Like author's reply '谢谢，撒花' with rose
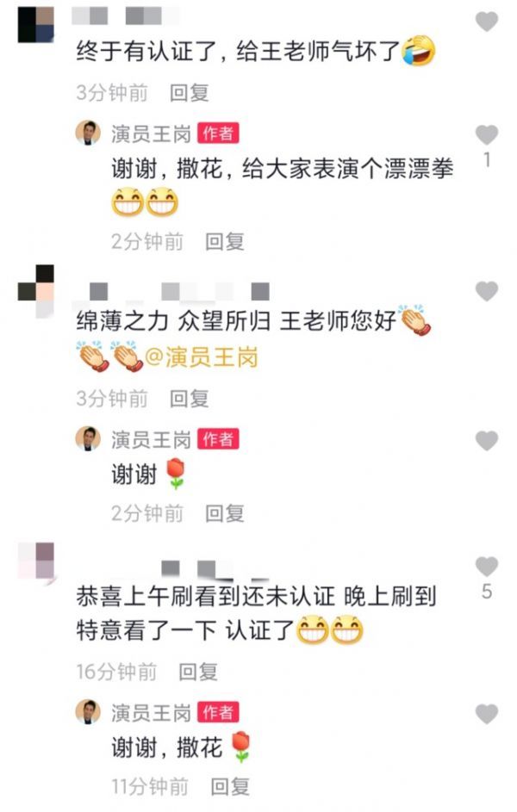Viewport: 517px width, 812px height. (x=487, y=714)
